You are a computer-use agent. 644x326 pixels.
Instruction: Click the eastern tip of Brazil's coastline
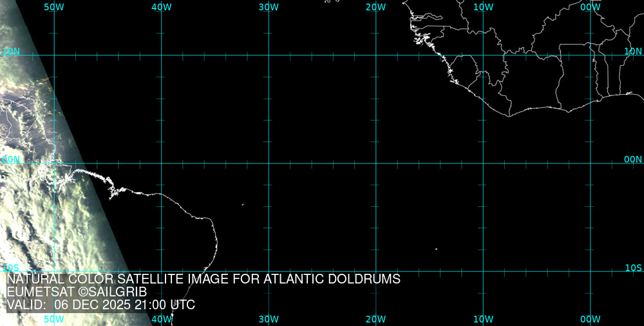pyautogui.click(x=217, y=243)
